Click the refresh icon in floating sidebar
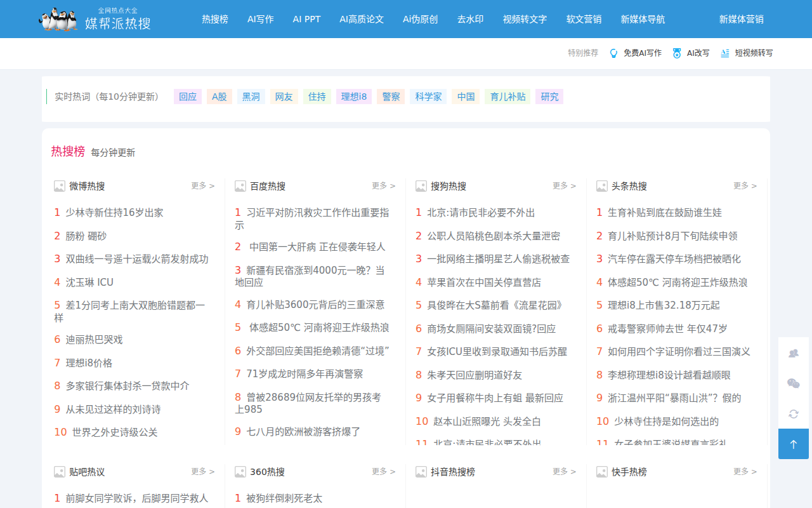812x508 pixels. (x=794, y=414)
